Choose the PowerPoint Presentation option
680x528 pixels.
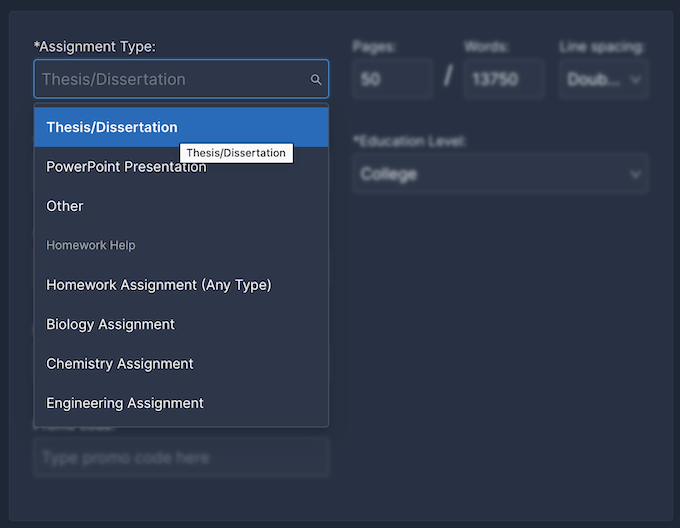pos(126,167)
